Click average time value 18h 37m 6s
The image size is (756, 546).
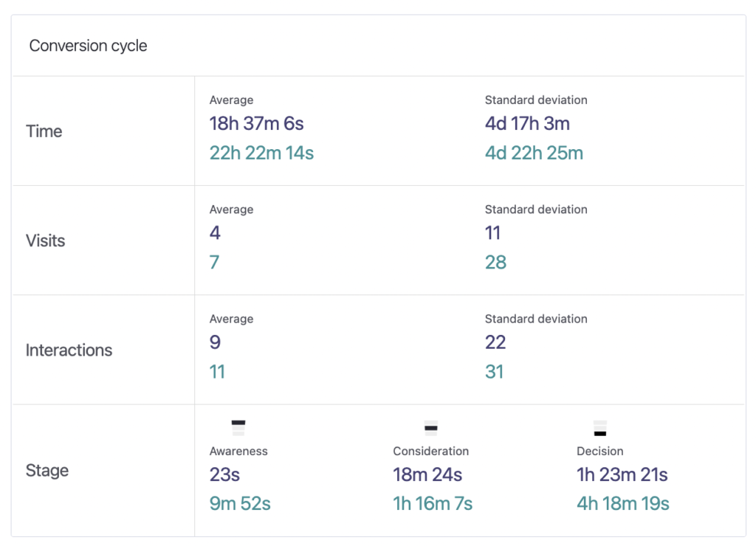point(257,124)
